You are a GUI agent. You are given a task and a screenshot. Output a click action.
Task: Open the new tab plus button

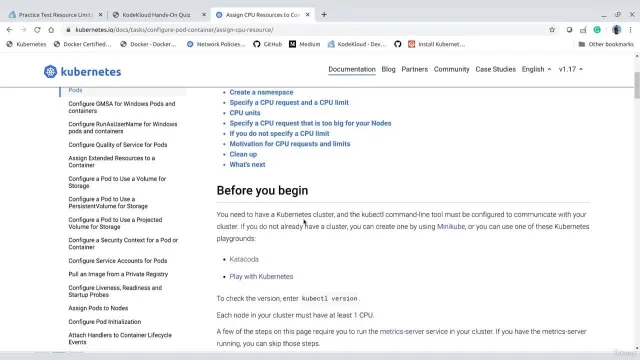click(x=324, y=15)
